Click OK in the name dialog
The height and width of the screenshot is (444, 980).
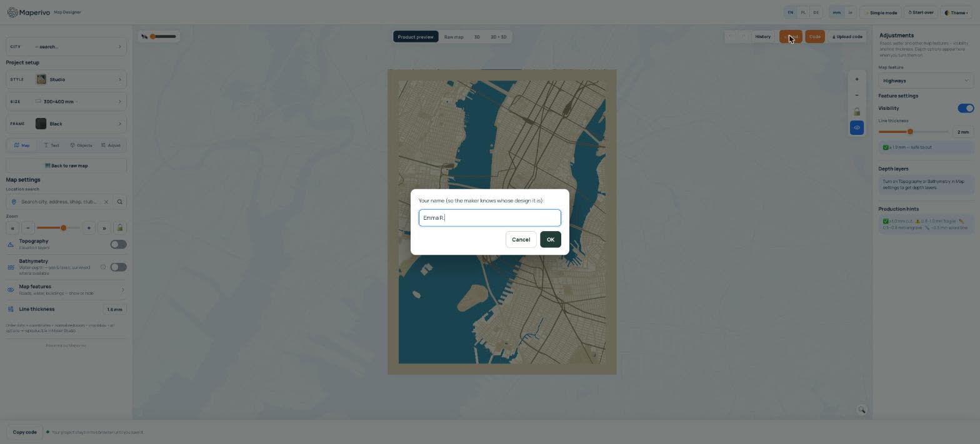(x=550, y=240)
